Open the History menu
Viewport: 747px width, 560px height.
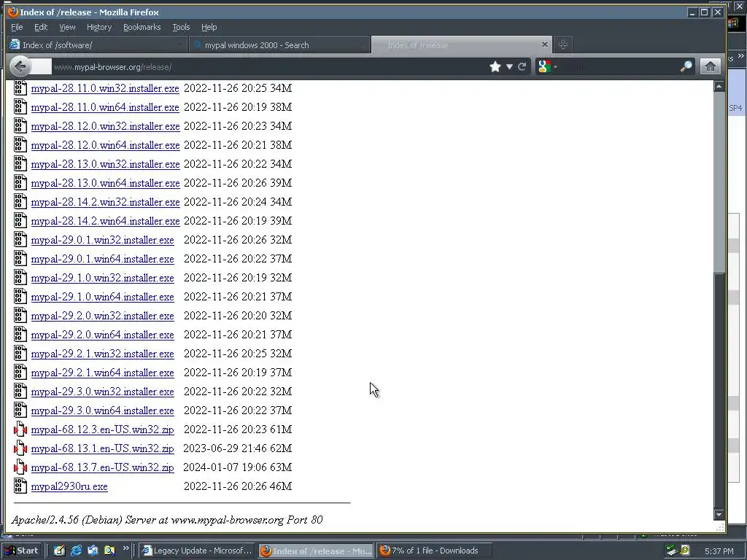tap(99, 27)
